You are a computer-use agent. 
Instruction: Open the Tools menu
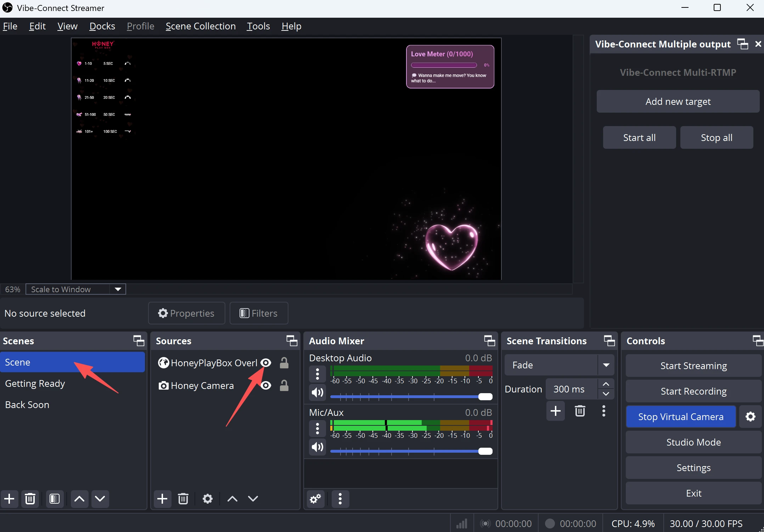(258, 26)
